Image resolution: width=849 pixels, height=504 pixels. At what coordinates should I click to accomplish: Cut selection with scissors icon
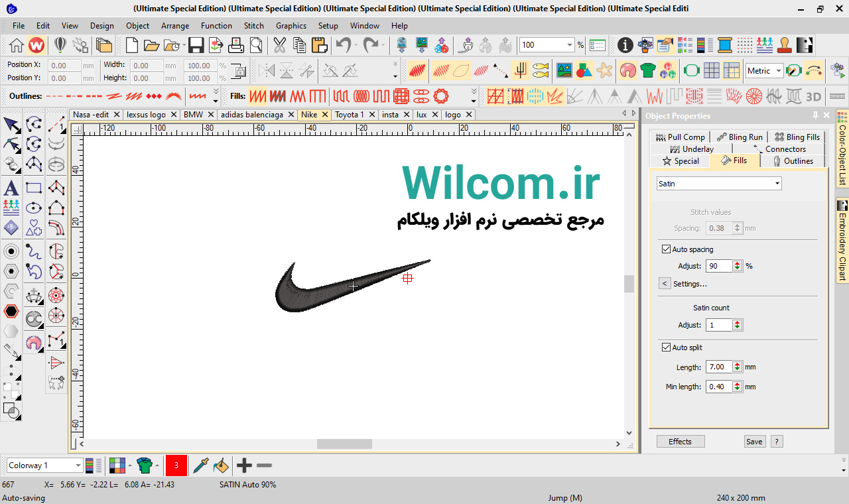point(279,45)
